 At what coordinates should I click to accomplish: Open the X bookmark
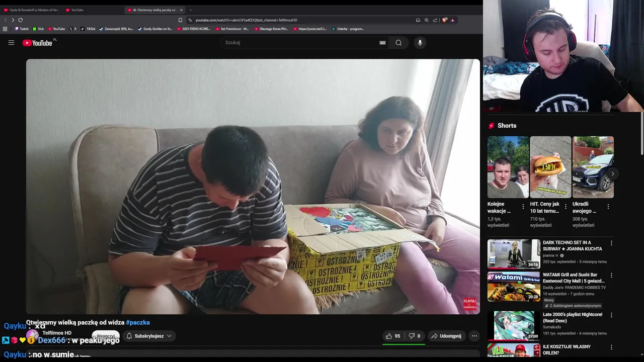click(73, 29)
